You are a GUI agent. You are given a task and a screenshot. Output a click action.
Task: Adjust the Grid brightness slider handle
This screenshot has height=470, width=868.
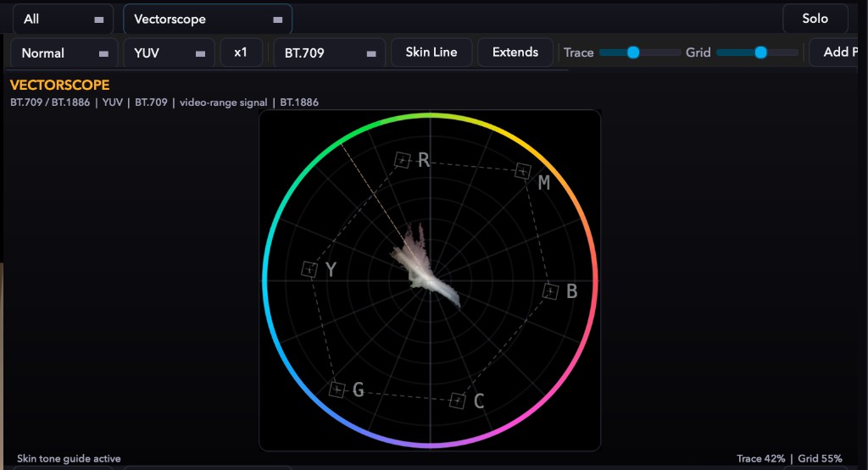pyautogui.click(x=760, y=53)
